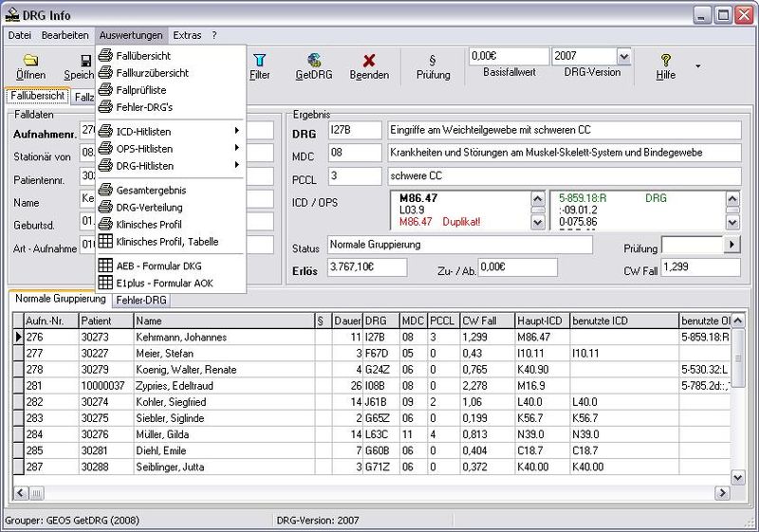
Task: Switch to the Fehler-DRG tab
Action: 140,300
